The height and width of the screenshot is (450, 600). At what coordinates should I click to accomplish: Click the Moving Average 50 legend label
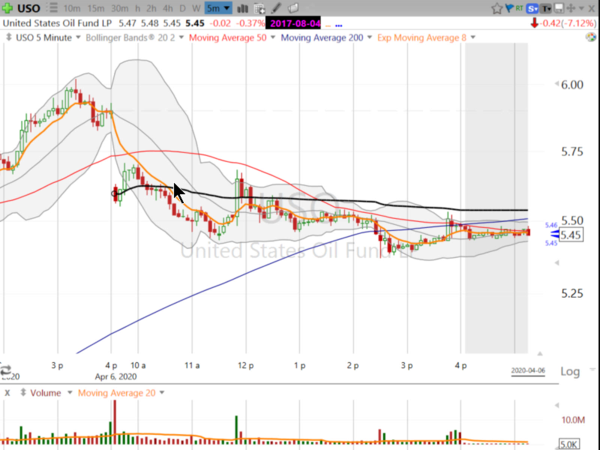click(228, 38)
